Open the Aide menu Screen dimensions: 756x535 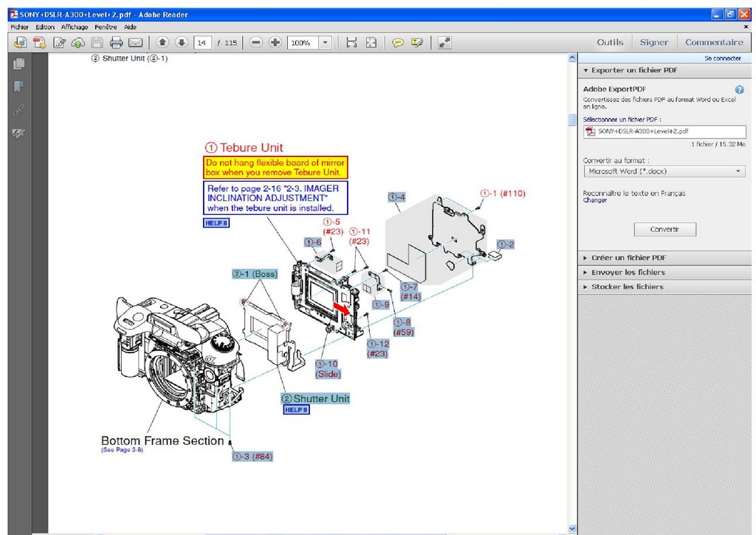click(x=130, y=27)
